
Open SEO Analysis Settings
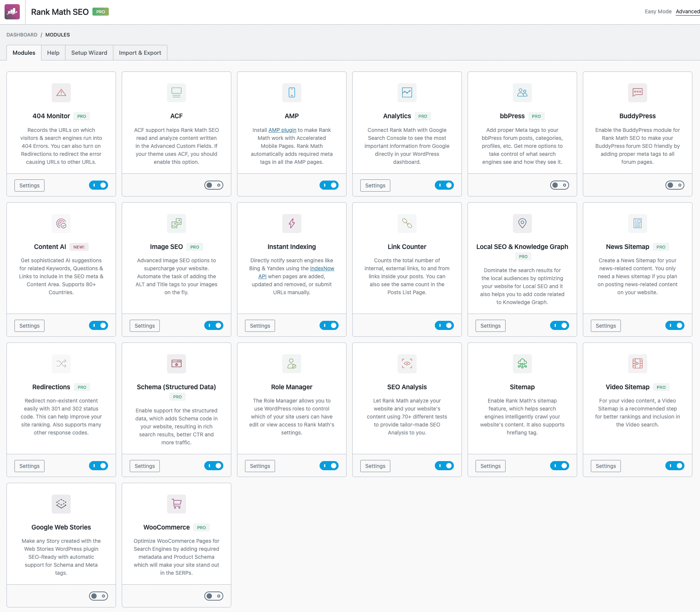coord(375,466)
